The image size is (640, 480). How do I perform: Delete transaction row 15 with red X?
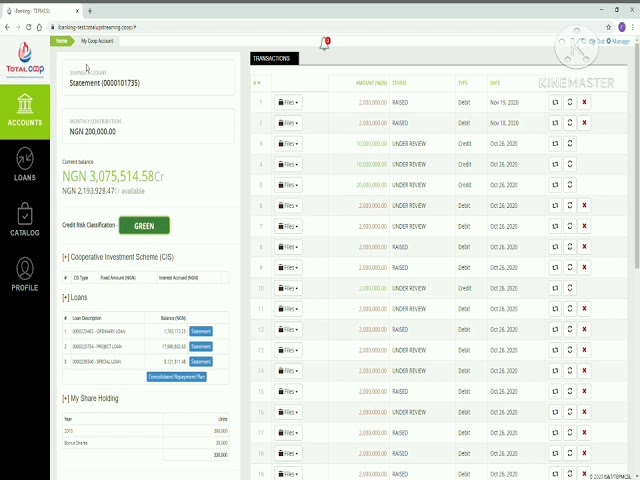[x=584, y=391]
